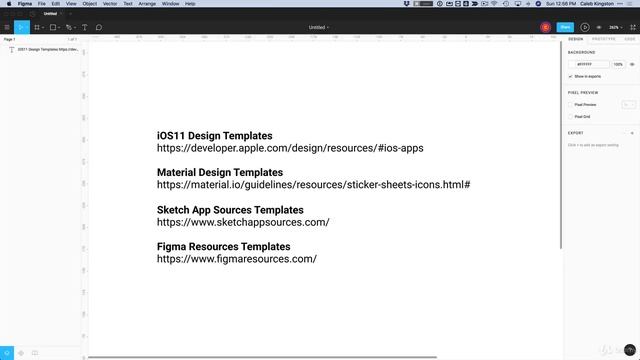
Task: Click the fullscreen expand icon in toolbar
Action: 633,27
